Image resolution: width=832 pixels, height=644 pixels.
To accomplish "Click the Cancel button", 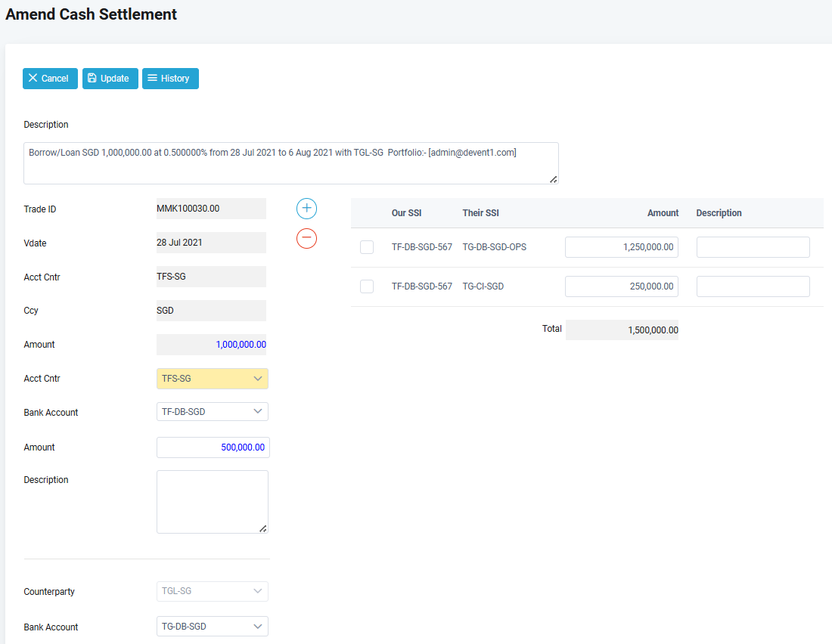I will click(x=50, y=79).
